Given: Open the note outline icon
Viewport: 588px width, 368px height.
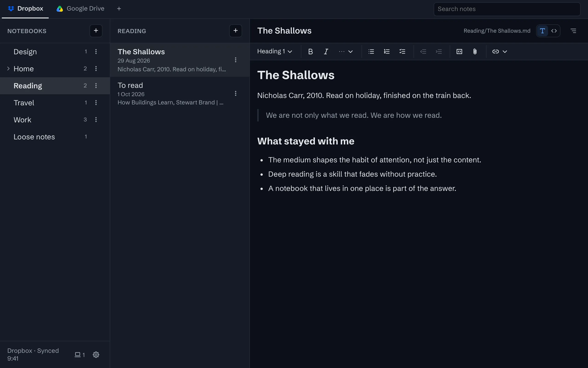Looking at the screenshot, I should [573, 31].
